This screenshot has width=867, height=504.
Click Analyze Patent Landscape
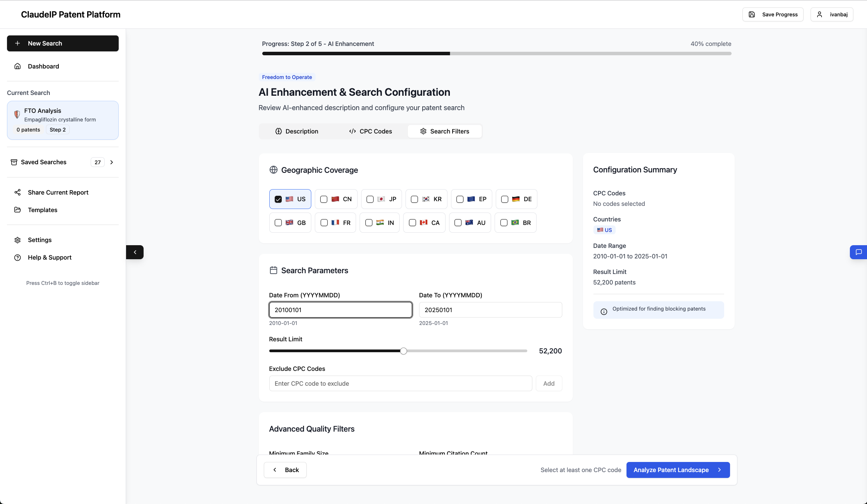[x=678, y=470]
